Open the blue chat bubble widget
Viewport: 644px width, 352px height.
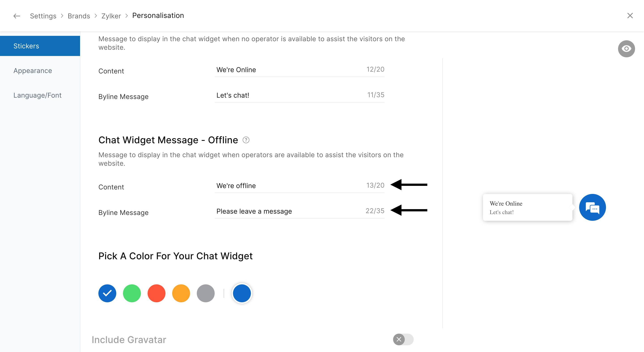592,207
